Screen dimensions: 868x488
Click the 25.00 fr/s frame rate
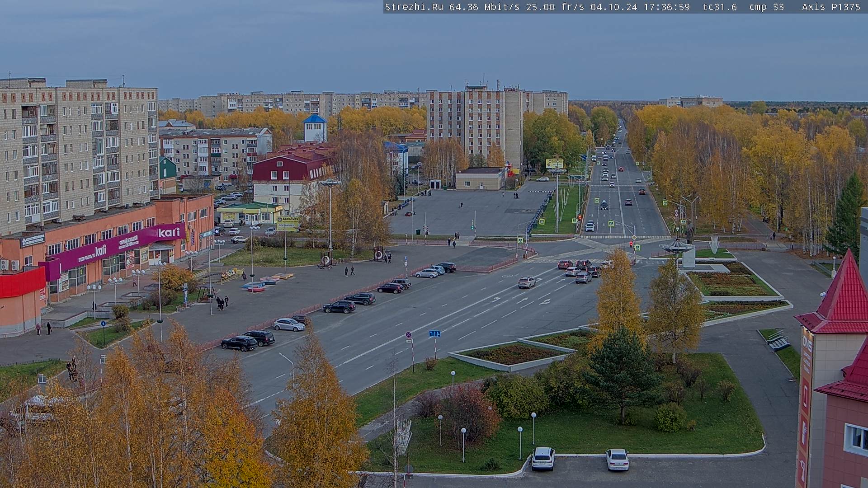pyautogui.click(x=555, y=7)
